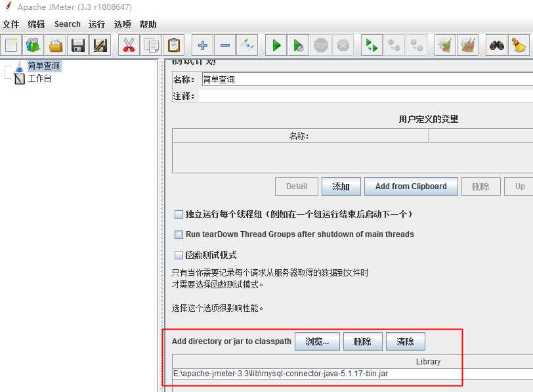The height and width of the screenshot is (392, 533).
Task: Click the grey Stop octagon icon
Action: pyautogui.click(x=321, y=45)
